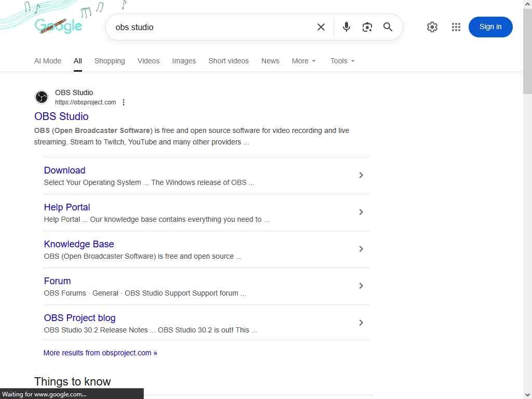Open the Tools dropdown
This screenshot has height=399, width=532.
342,61
